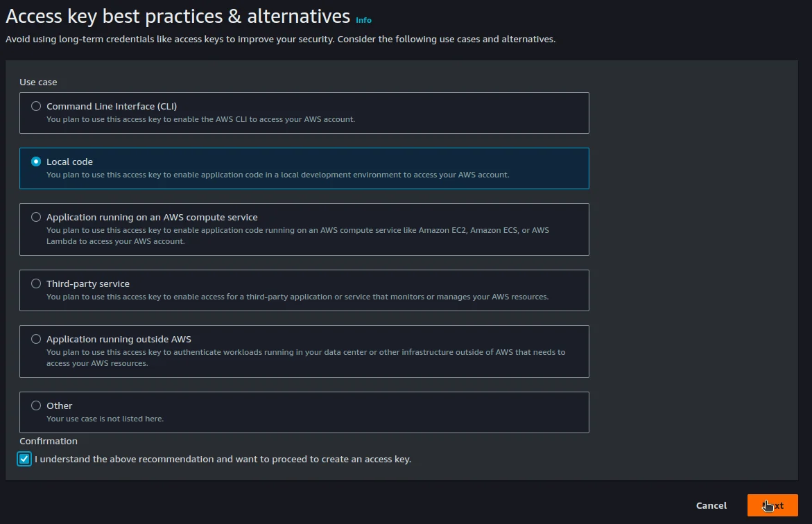Click the 'Access key best practices & alternatives' heading
812x524 pixels.
pyautogui.click(x=178, y=16)
